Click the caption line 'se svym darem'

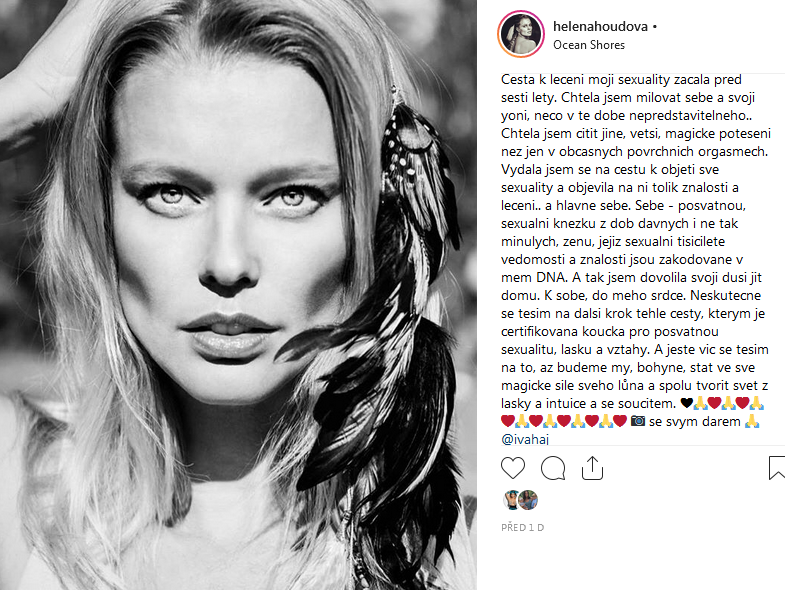click(x=694, y=422)
